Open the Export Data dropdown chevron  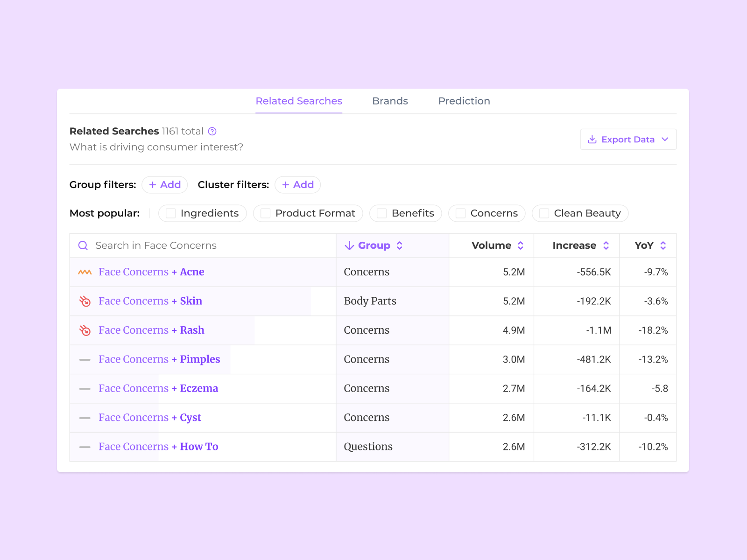pos(665,139)
